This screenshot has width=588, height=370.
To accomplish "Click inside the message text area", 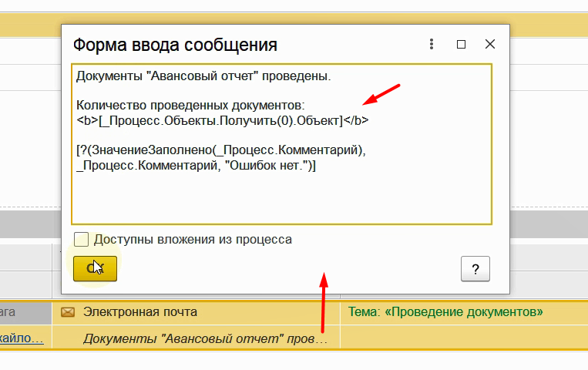I will click(x=281, y=144).
